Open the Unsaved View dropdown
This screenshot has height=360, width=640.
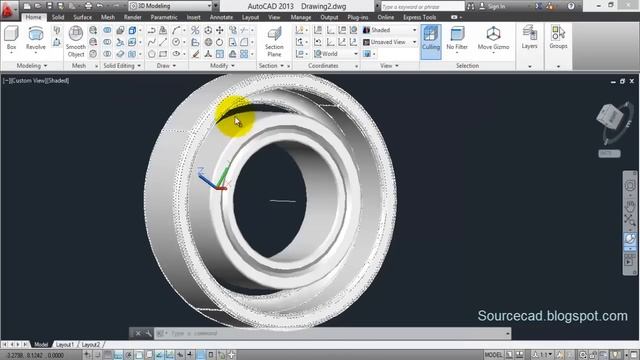(x=390, y=42)
